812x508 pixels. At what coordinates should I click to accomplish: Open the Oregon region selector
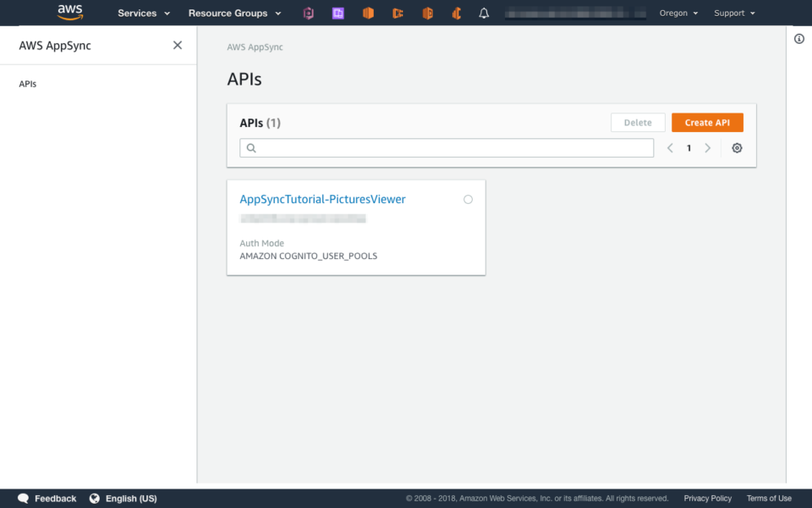coord(678,14)
